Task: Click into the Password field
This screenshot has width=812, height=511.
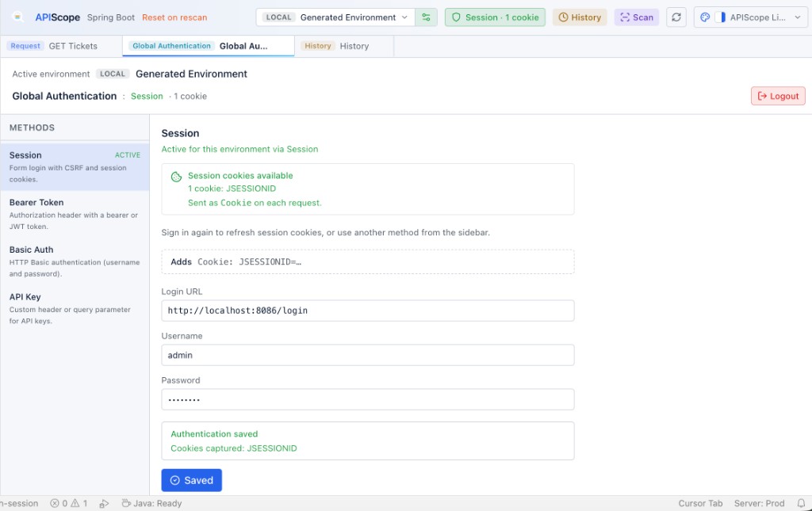Action: tap(368, 399)
